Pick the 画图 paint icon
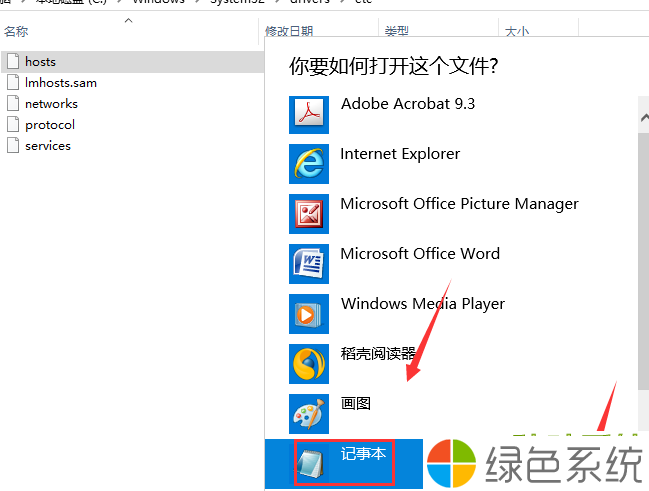 coord(309,414)
